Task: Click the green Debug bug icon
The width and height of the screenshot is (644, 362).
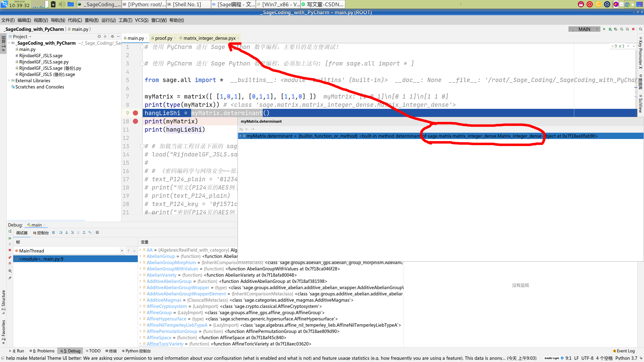Action: click(x=610, y=29)
